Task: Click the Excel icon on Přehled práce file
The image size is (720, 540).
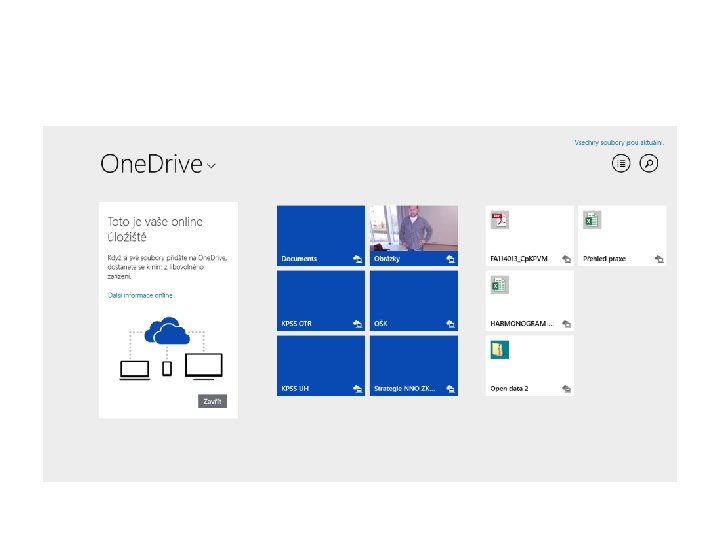Action: [592, 220]
